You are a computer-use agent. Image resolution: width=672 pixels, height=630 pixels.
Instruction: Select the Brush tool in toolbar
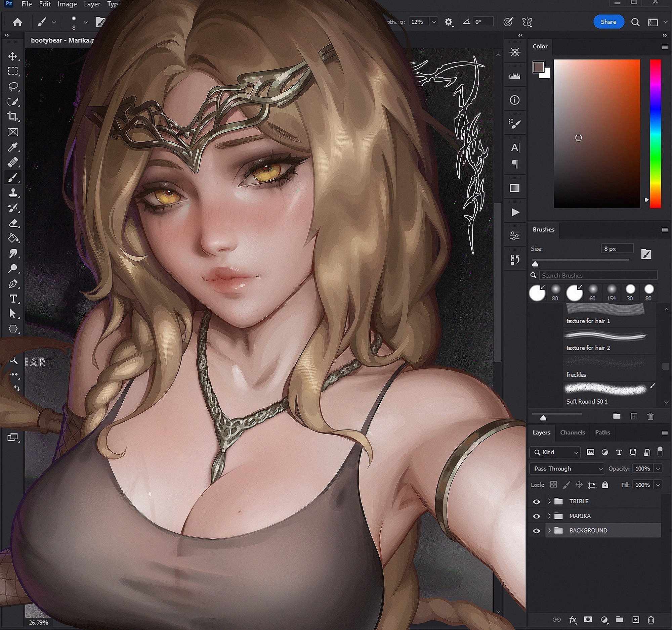pos(13,177)
